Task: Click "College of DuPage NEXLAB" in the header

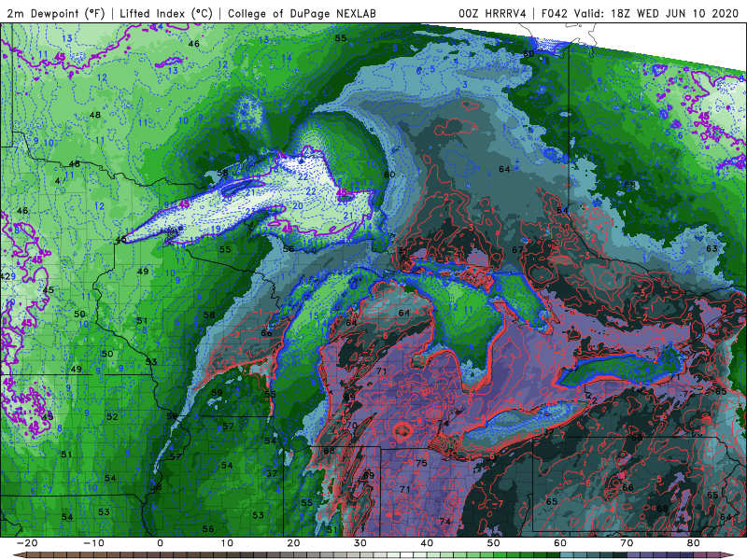Action: [302, 13]
